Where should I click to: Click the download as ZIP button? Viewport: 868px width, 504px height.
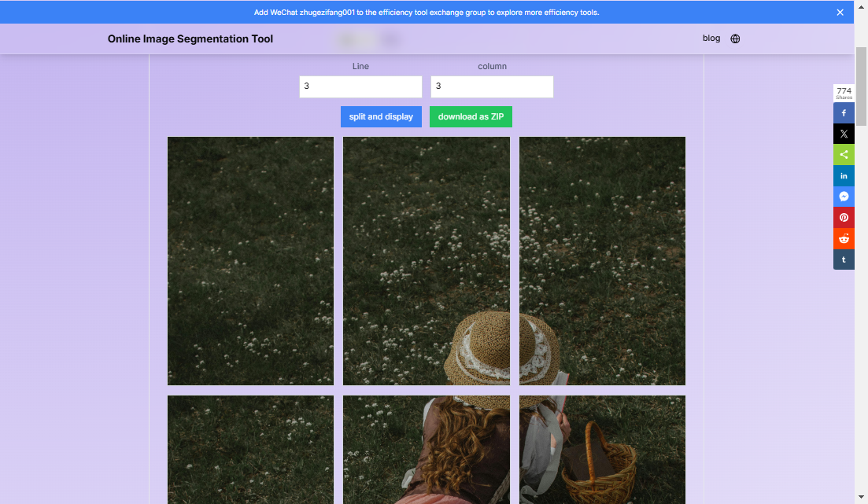tap(471, 116)
